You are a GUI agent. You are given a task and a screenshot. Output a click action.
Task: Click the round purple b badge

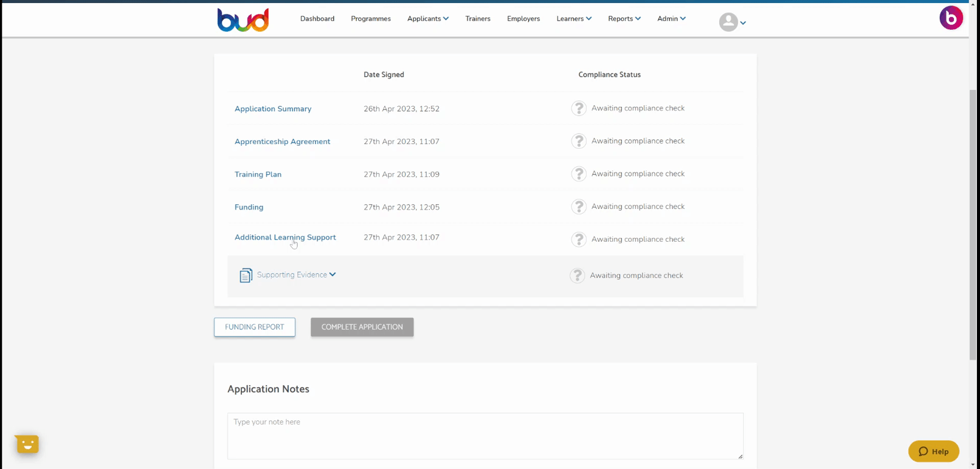pyautogui.click(x=951, y=18)
